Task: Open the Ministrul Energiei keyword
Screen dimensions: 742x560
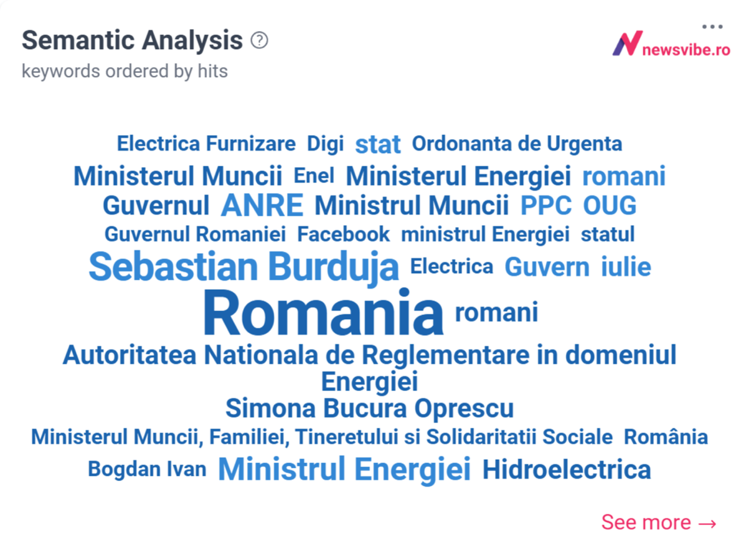Action: (x=344, y=469)
